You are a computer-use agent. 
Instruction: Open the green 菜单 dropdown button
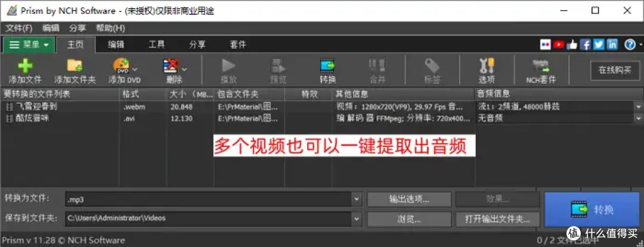click(29, 45)
